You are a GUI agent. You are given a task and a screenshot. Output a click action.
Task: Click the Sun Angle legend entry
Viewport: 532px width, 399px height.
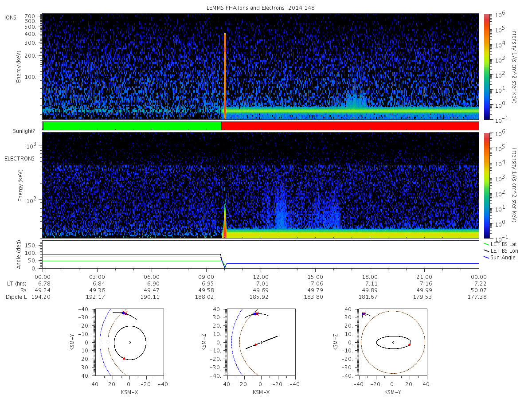500,258
